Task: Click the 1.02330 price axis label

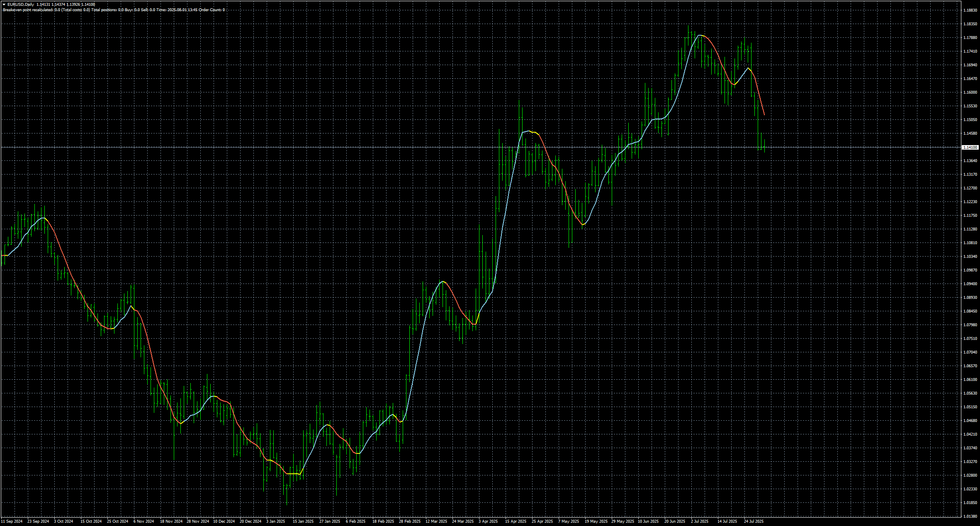Action: point(970,489)
